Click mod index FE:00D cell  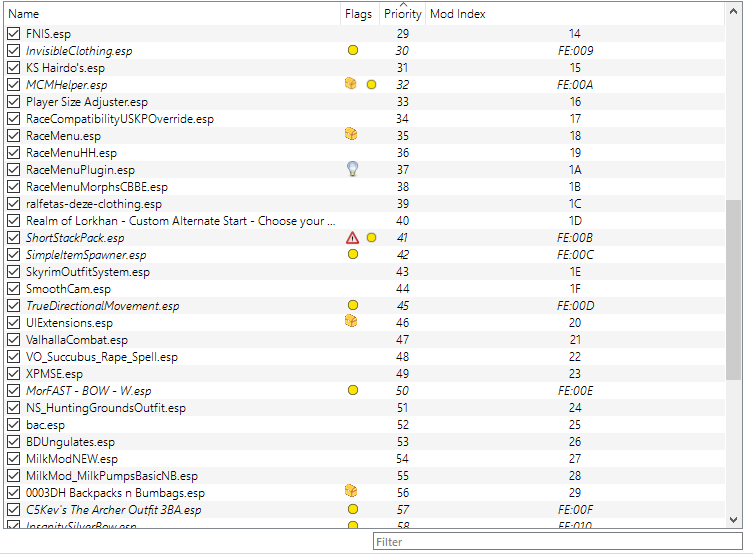click(575, 306)
